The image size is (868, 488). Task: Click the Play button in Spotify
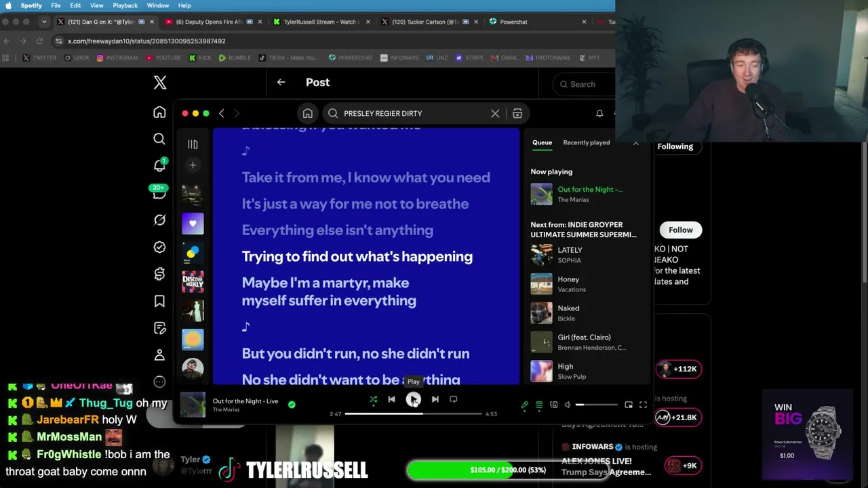click(413, 400)
